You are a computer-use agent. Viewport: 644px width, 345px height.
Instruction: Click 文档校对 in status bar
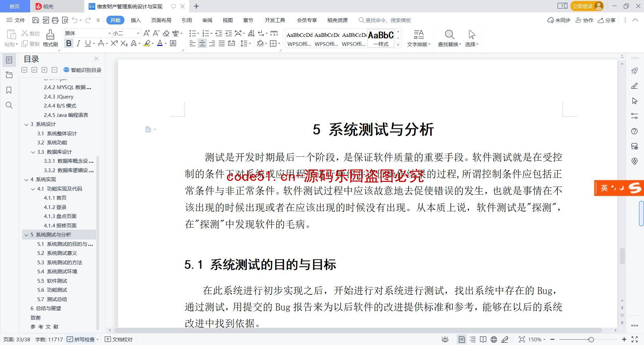[x=119, y=339]
